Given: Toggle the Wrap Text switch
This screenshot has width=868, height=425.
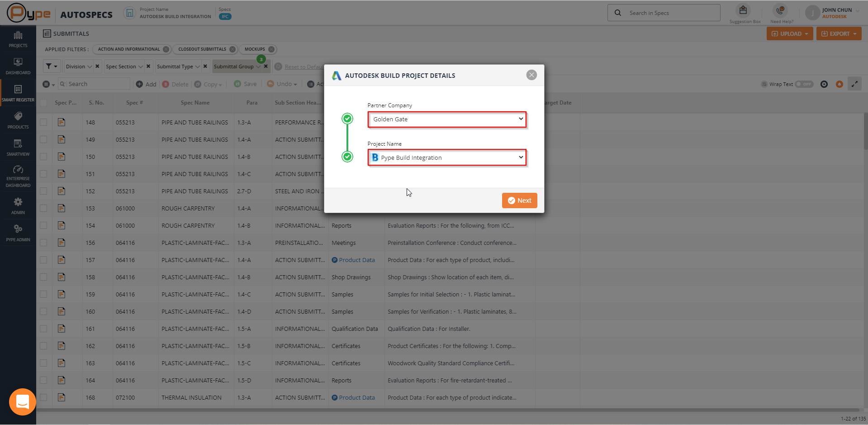Looking at the screenshot, I should (x=804, y=84).
